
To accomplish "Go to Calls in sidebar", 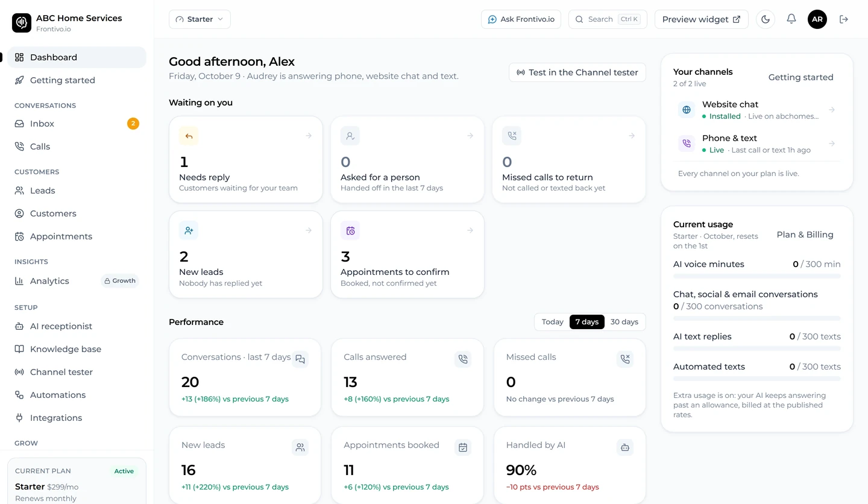I will pos(77,146).
